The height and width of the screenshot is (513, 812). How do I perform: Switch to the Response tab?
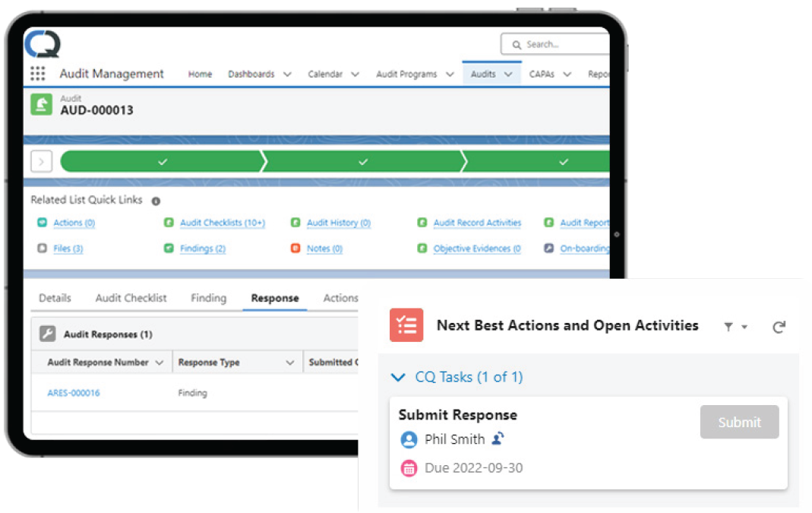pyautogui.click(x=274, y=298)
